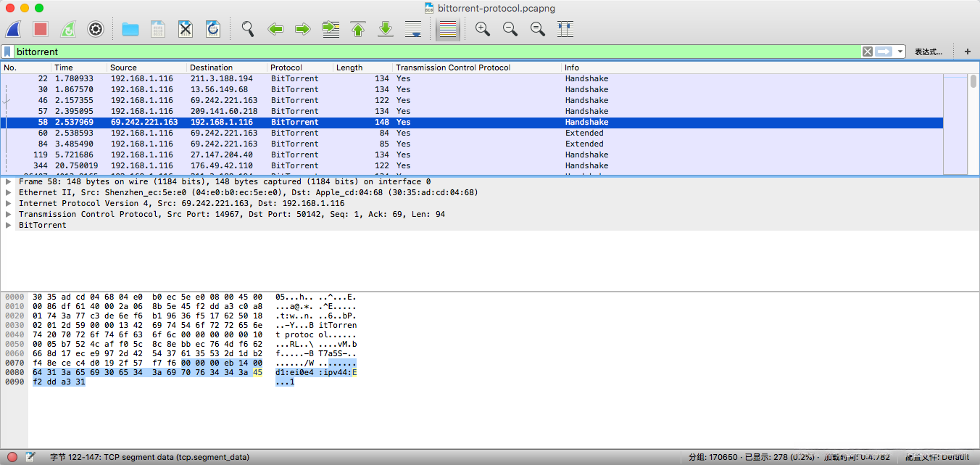The height and width of the screenshot is (465, 980).
Task: Open the display filter history dropdown
Action: click(900, 52)
